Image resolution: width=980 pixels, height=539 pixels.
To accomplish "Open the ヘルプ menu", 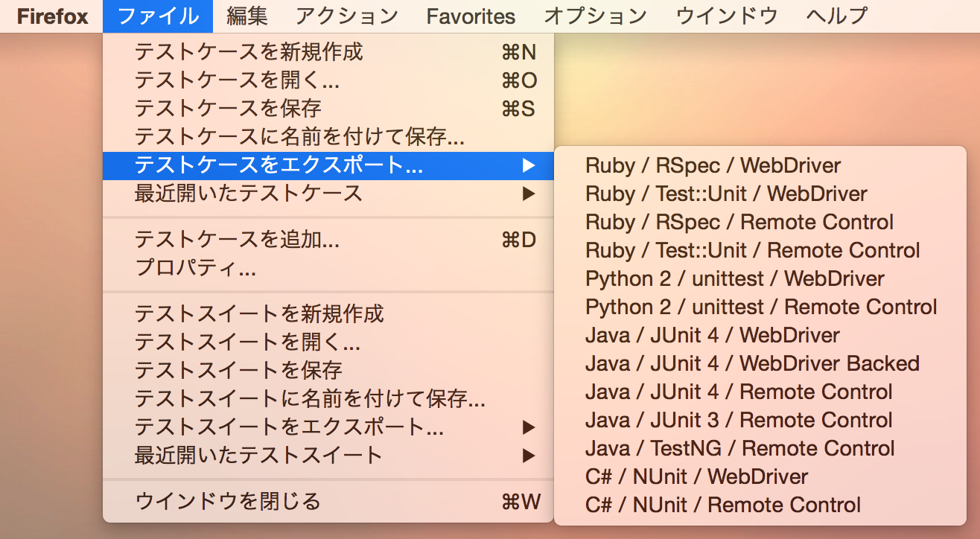I will [x=837, y=16].
